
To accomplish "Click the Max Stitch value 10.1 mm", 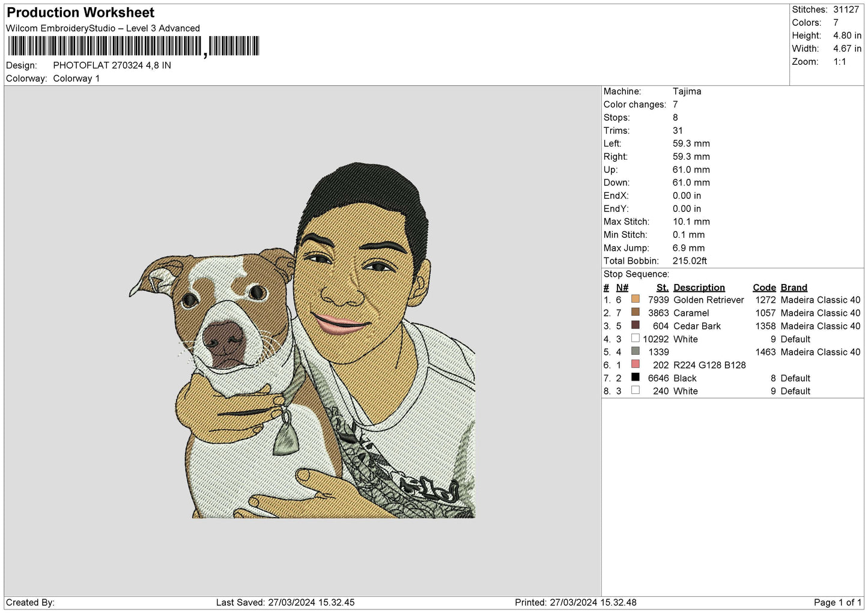I will tap(691, 222).
